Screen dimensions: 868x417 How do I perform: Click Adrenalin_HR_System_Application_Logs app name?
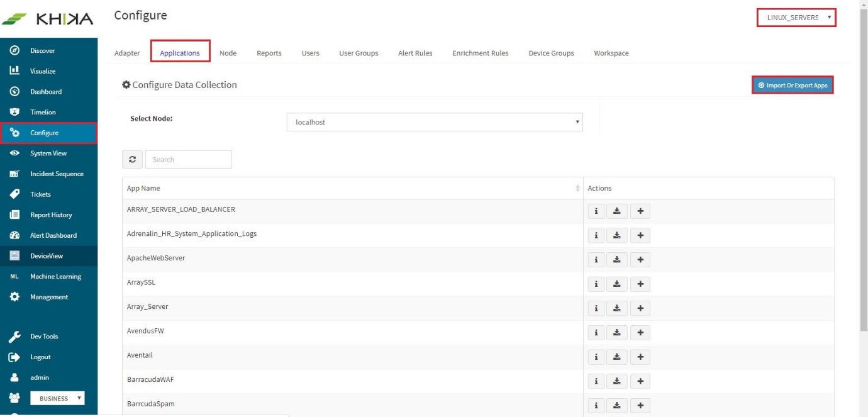click(192, 234)
